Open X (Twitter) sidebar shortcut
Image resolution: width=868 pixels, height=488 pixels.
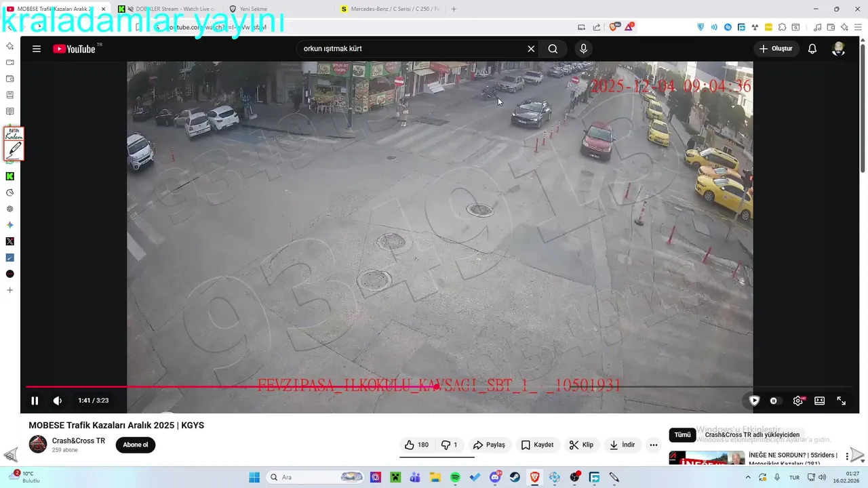(9, 241)
